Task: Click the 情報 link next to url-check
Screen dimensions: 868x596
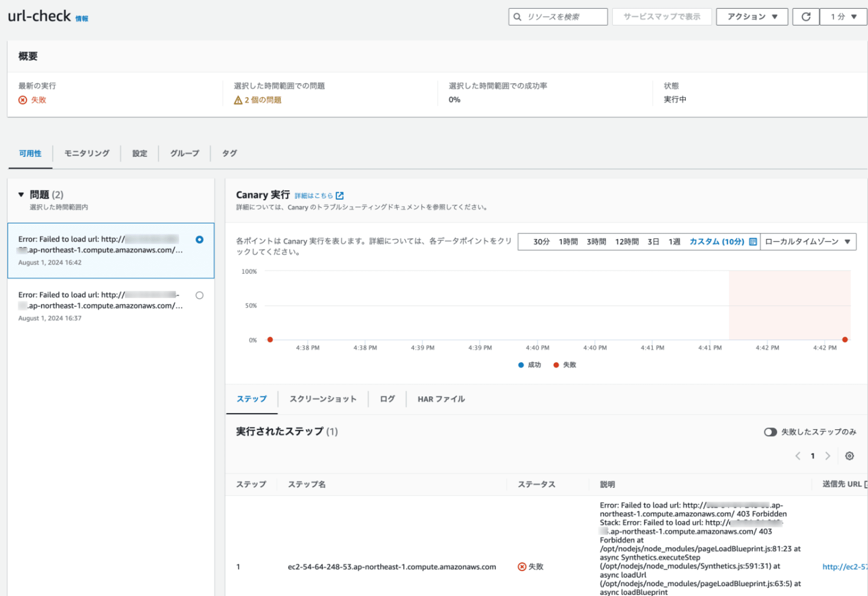Action: click(82, 19)
